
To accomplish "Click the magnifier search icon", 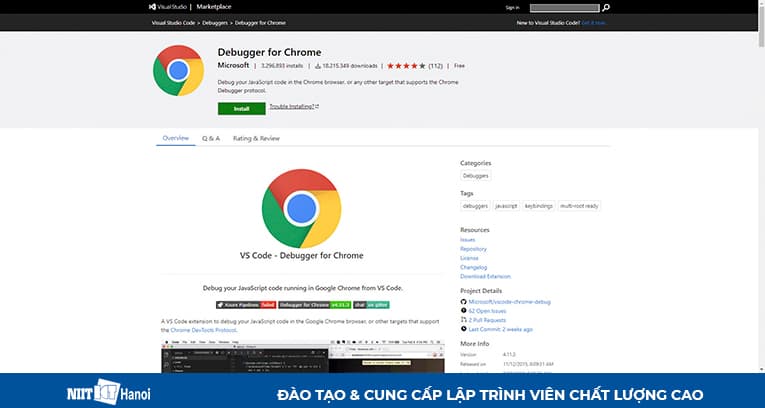I will (x=605, y=7).
